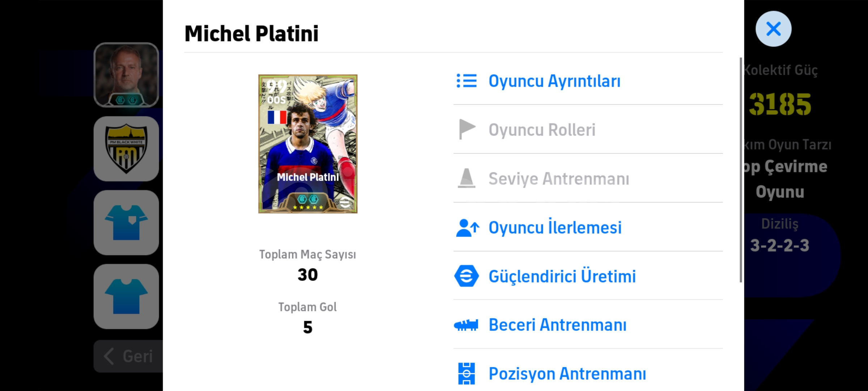
Task: Select Beceri Antrenmanı option
Action: tap(588, 325)
